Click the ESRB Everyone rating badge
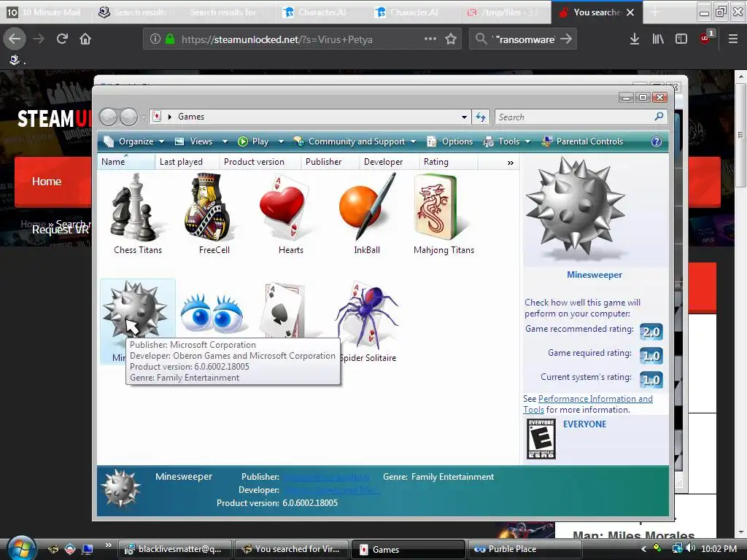This screenshot has height=560, width=747. 541,439
